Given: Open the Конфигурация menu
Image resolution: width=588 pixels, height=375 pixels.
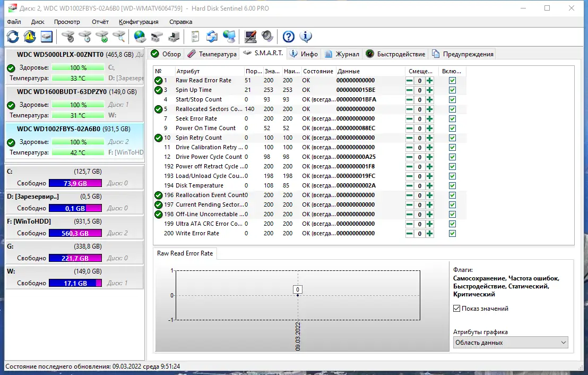Looking at the screenshot, I should (x=139, y=22).
